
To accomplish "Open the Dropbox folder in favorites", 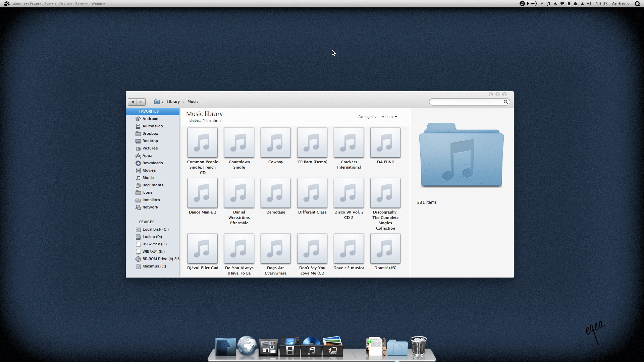I will [150, 133].
